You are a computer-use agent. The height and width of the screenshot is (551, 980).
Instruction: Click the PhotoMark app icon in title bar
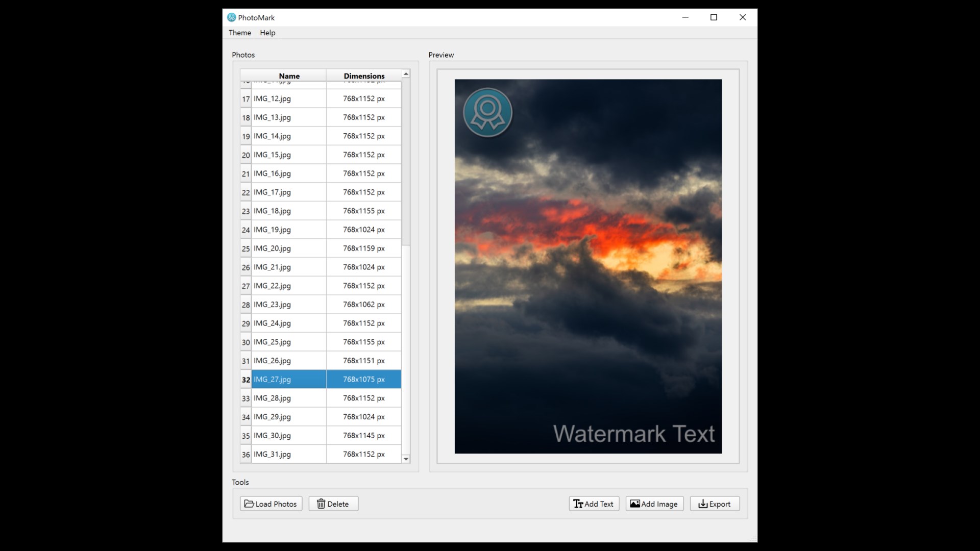coord(232,17)
